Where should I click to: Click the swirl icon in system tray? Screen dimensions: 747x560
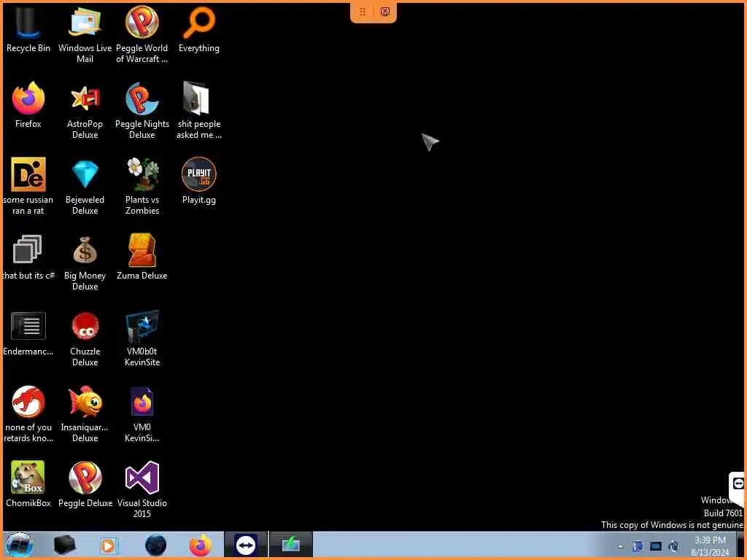click(x=673, y=546)
